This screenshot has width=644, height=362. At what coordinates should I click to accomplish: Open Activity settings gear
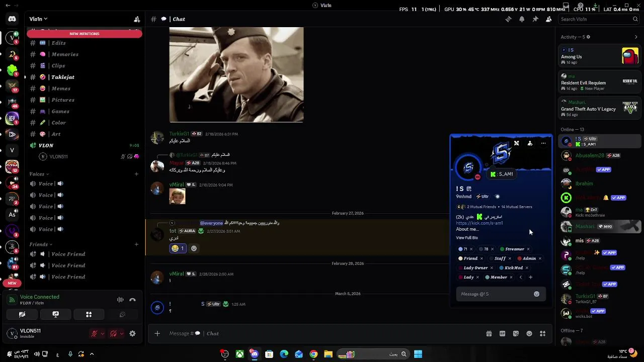point(588,37)
